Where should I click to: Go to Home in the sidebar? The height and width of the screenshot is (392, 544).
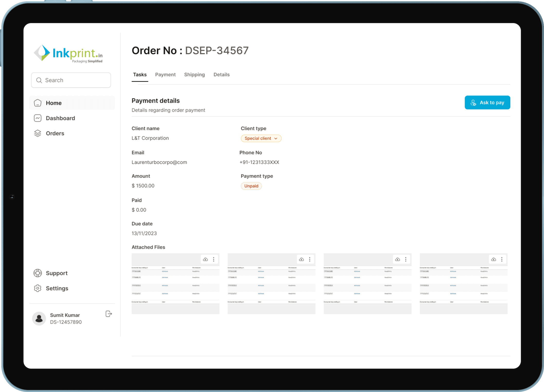[x=54, y=103]
